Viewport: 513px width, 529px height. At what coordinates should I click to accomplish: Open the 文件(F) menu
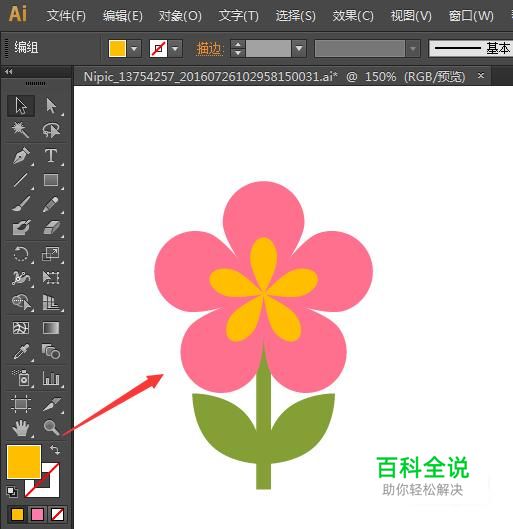coord(66,16)
